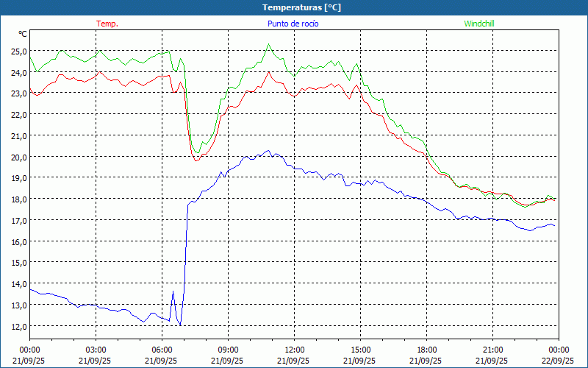Select the green "Windchill" legend label
The width and height of the screenshot is (588, 368).
coord(478,24)
